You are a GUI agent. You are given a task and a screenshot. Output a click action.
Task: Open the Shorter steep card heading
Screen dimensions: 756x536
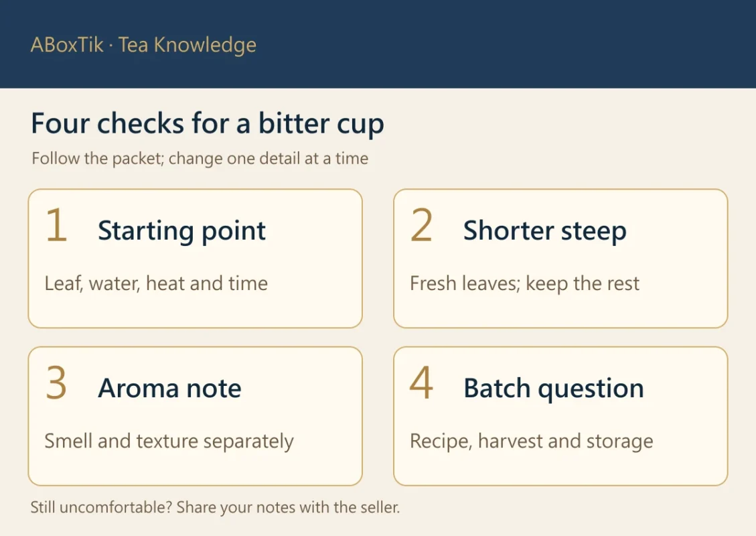pos(545,231)
